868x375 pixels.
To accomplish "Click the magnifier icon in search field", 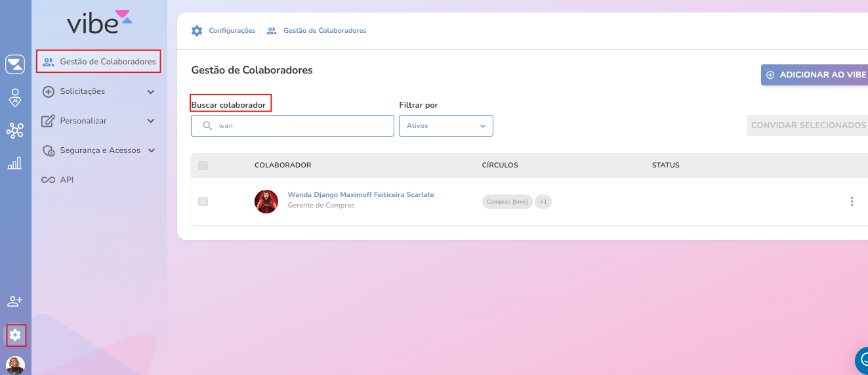I will (x=207, y=125).
